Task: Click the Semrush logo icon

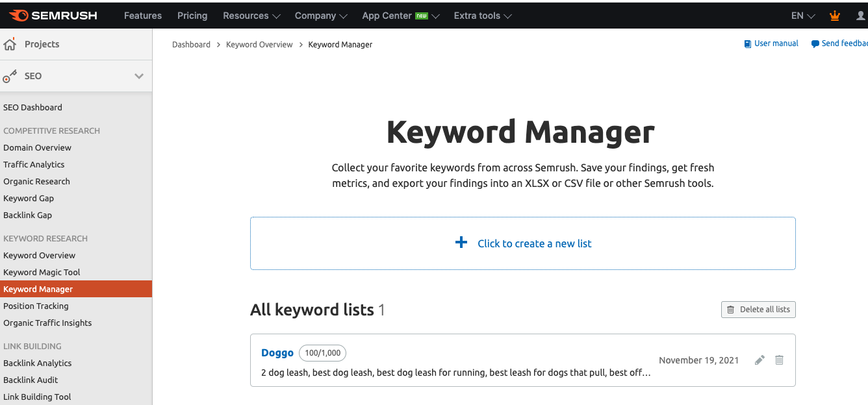Action: [18, 16]
